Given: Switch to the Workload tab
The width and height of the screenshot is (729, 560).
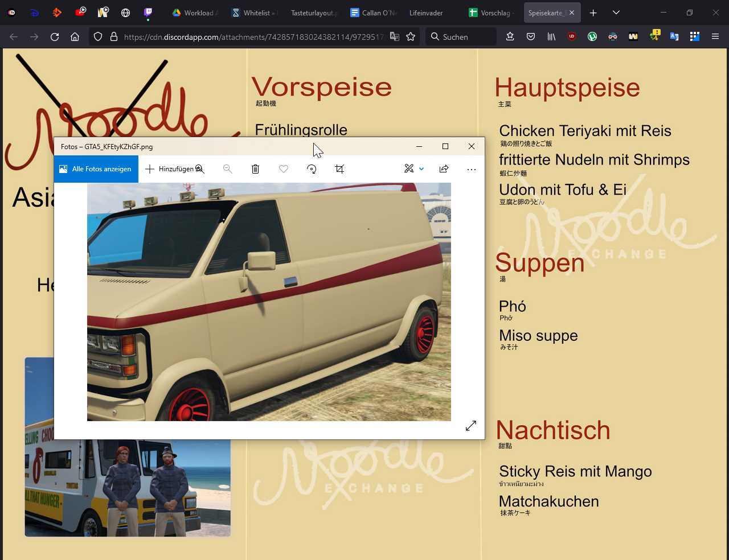Looking at the screenshot, I should [195, 13].
